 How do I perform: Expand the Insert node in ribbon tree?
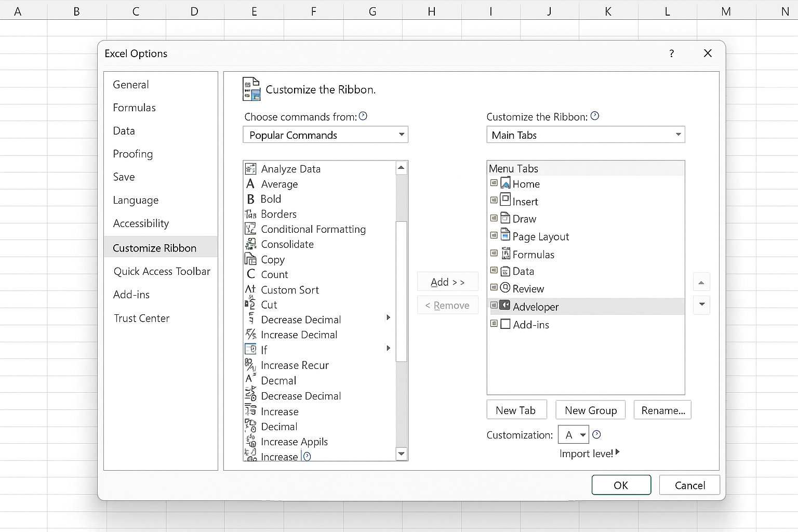coord(494,200)
